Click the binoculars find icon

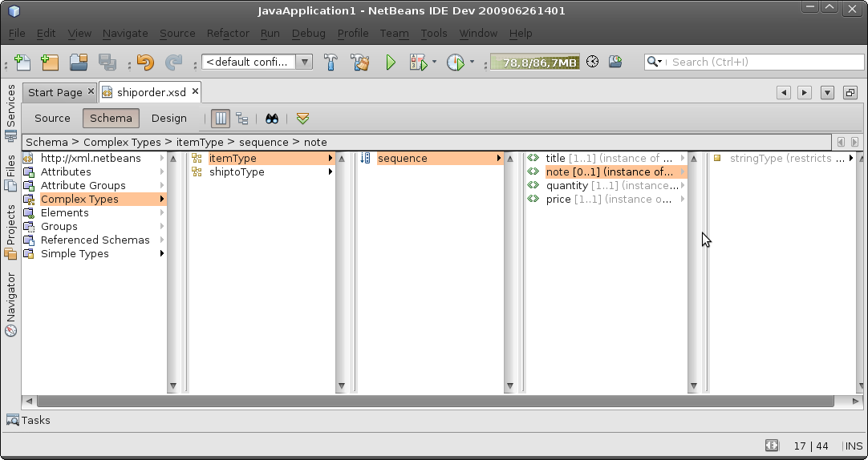[272, 119]
